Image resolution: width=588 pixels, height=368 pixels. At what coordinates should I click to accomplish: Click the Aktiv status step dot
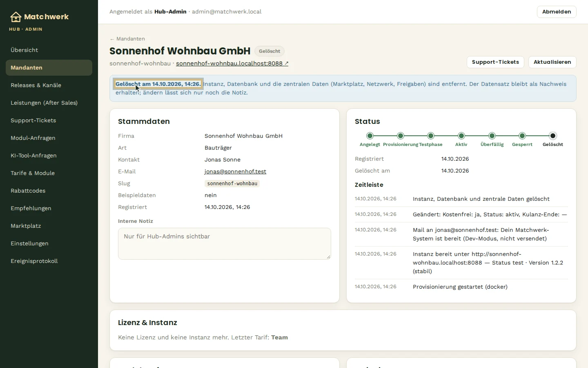(461, 136)
